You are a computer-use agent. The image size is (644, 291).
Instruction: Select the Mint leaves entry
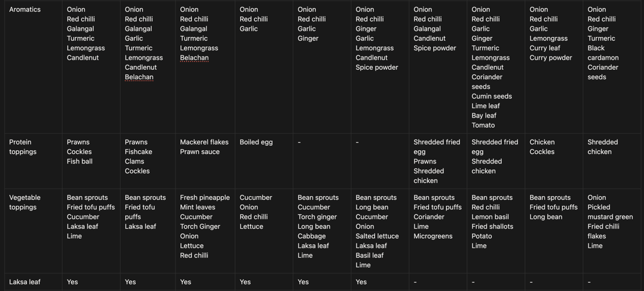click(x=197, y=207)
